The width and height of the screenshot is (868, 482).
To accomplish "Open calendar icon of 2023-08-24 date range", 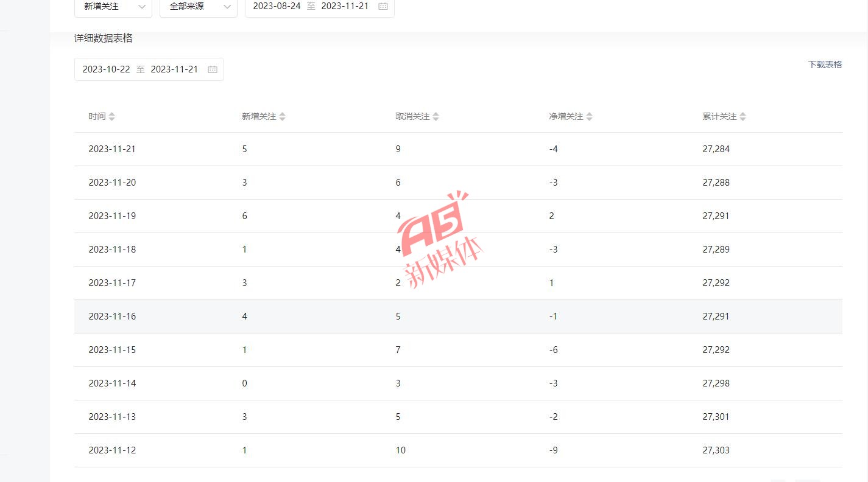I will tap(383, 6).
